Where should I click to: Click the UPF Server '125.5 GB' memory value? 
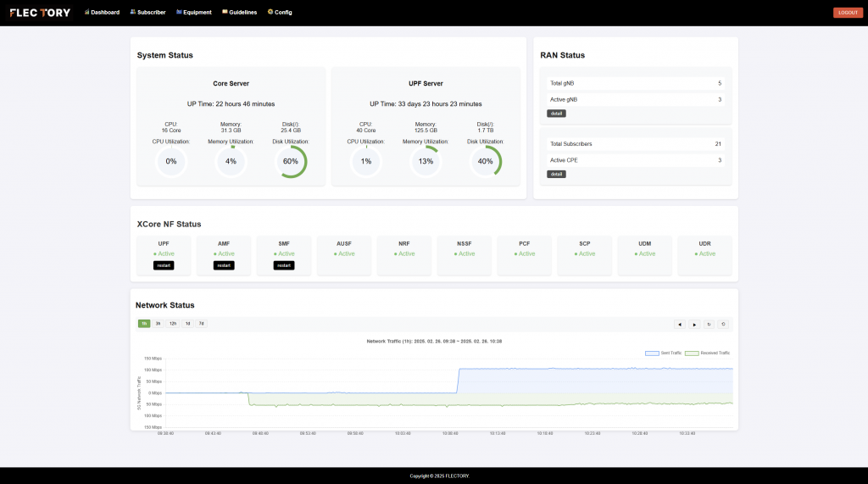[x=426, y=131]
